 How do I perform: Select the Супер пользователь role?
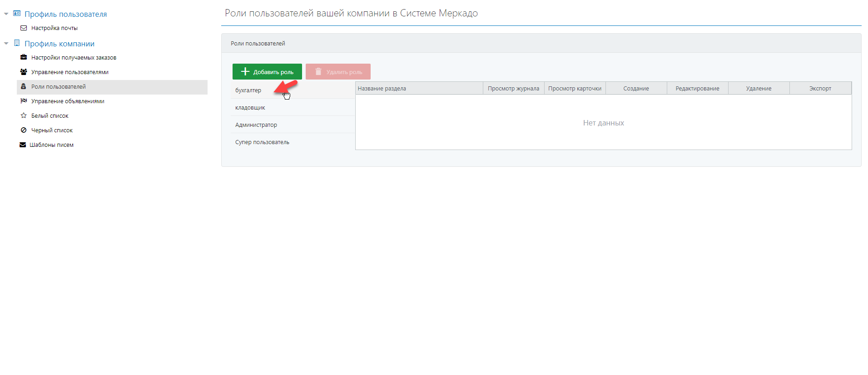(x=262, y=142)
